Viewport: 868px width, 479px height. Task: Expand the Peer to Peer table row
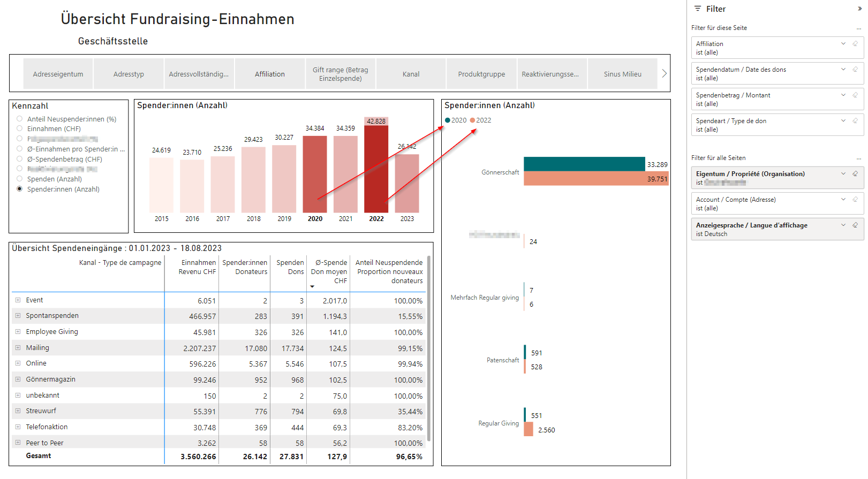(x=18, y=443)
